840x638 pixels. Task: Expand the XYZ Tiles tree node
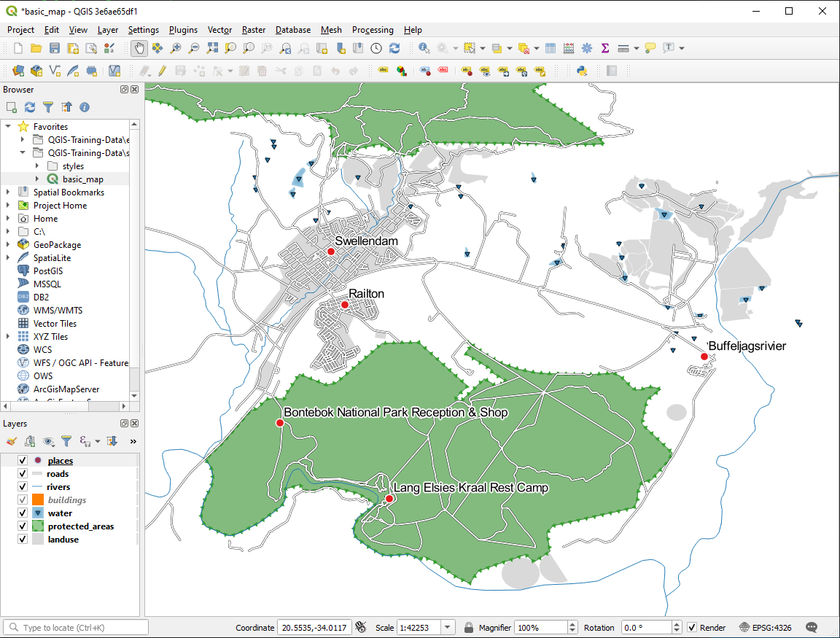coord(8,337)
